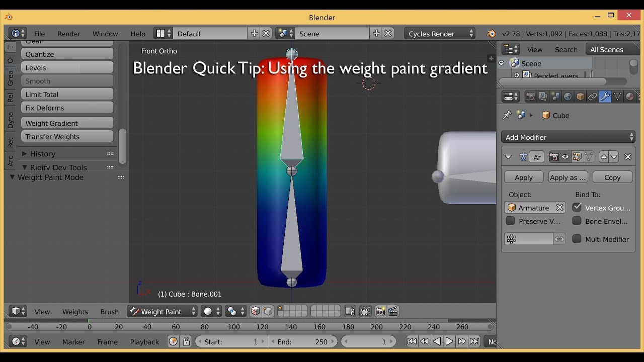
Task: Open the Material properties tab
Action: [630, 97]
